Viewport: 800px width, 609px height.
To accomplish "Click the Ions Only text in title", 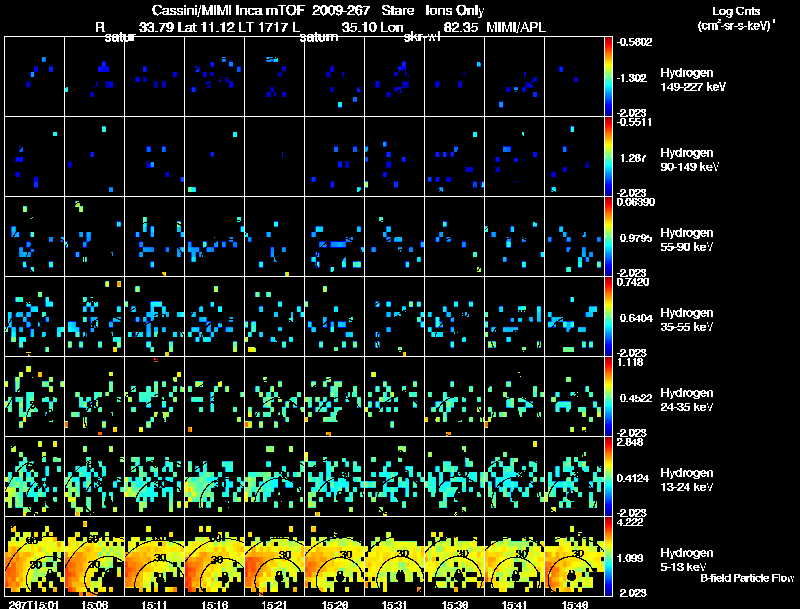I will 455,10.
